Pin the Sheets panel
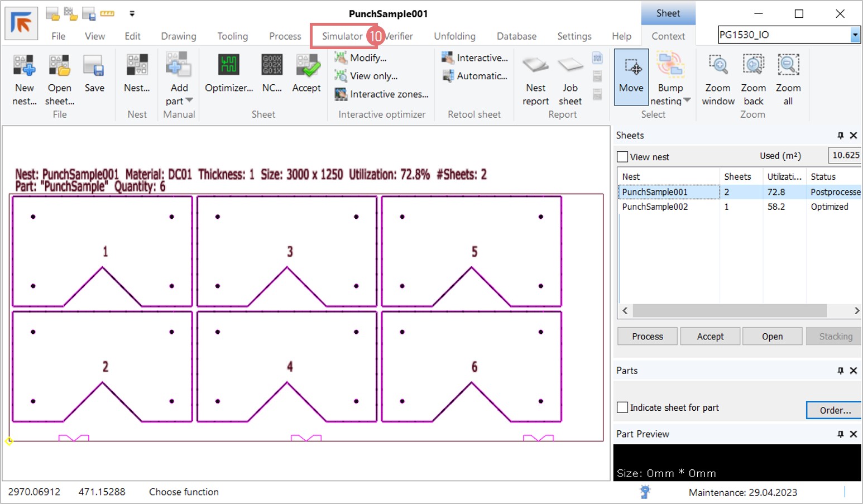Screen dimensions: 863x504 [840, 136]
